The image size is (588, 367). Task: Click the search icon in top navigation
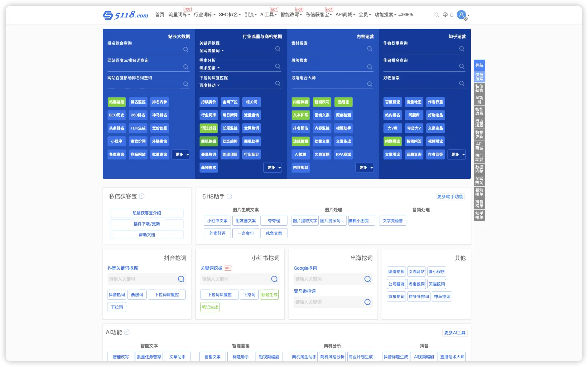point(436,15)
